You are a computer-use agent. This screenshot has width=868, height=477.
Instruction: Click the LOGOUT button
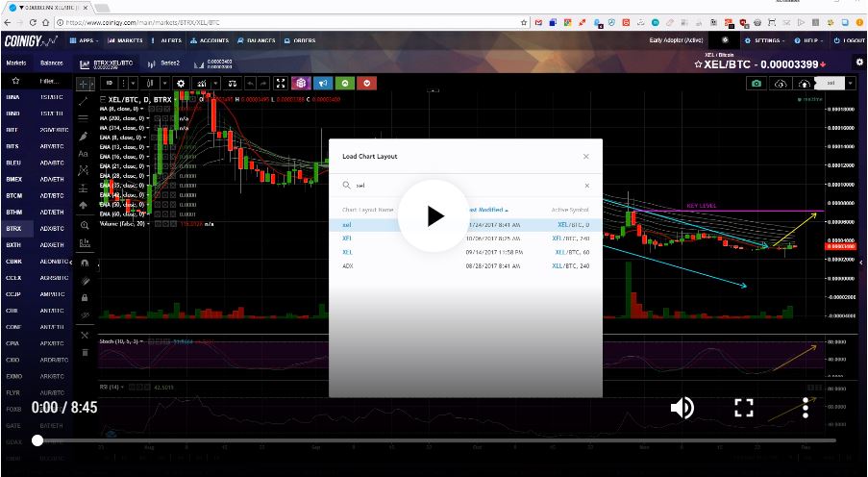849,40
